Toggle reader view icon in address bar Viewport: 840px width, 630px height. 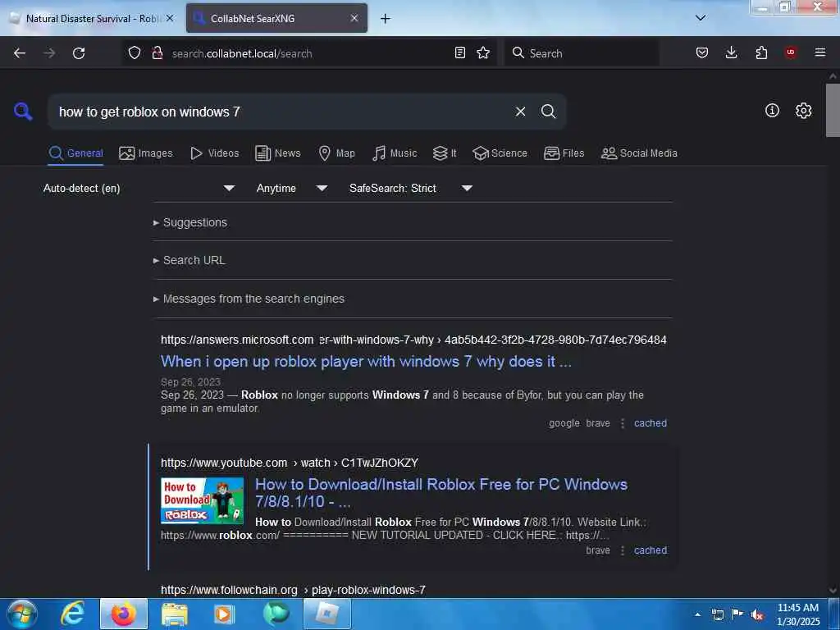(x=459, y=52)
